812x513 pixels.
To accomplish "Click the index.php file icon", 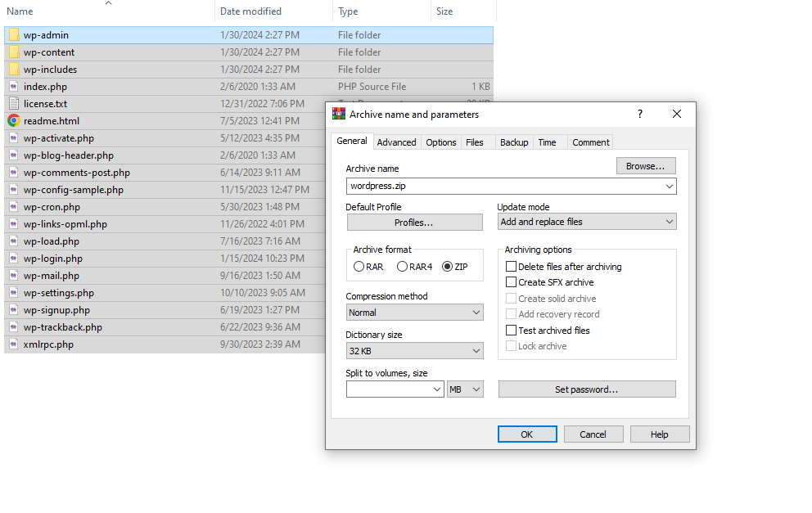I will pos(14,87).
